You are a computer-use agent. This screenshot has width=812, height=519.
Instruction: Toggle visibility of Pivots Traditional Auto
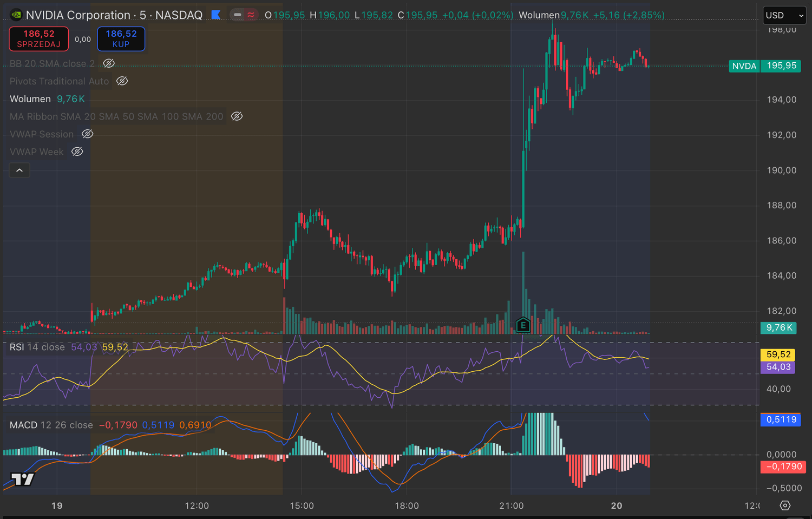pyautogui.click(x=122, y=81)
